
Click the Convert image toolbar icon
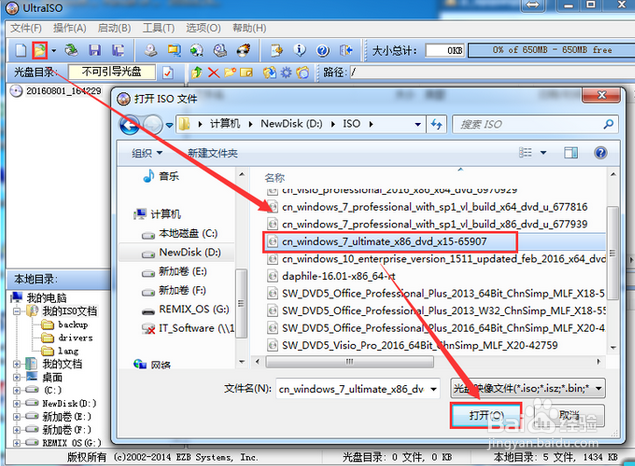pyautogui.click(x=197, y=50)
